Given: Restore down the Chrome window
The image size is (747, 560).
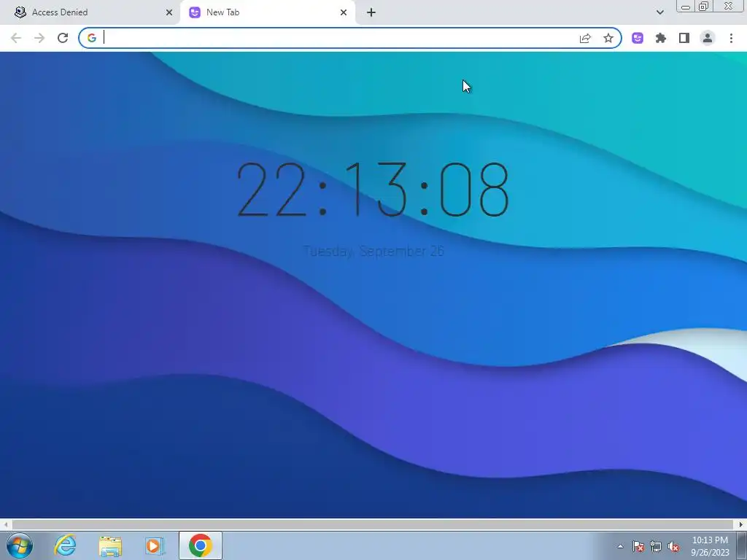Looking at the screenshot, I should click(x=704, y=7).
